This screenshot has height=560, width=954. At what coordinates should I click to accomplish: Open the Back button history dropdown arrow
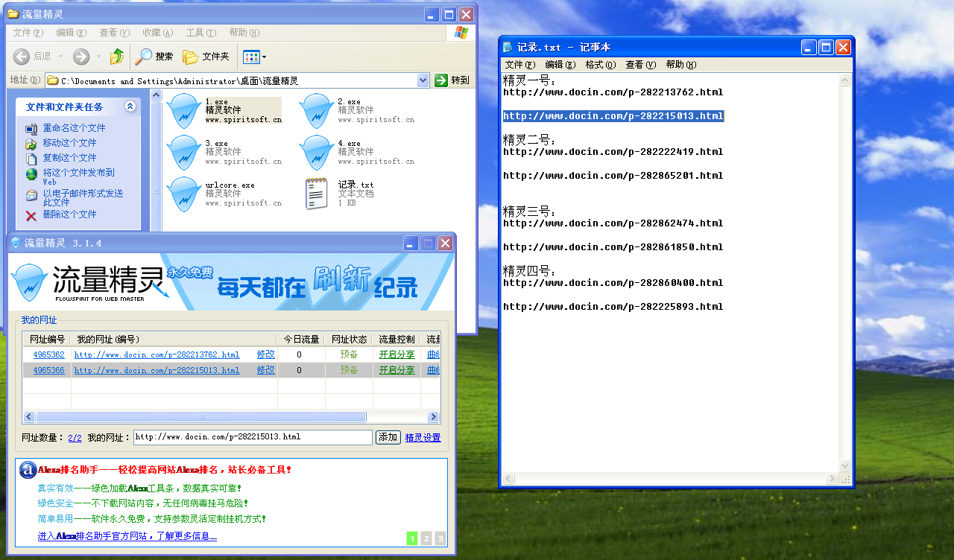tap(61, 57)
